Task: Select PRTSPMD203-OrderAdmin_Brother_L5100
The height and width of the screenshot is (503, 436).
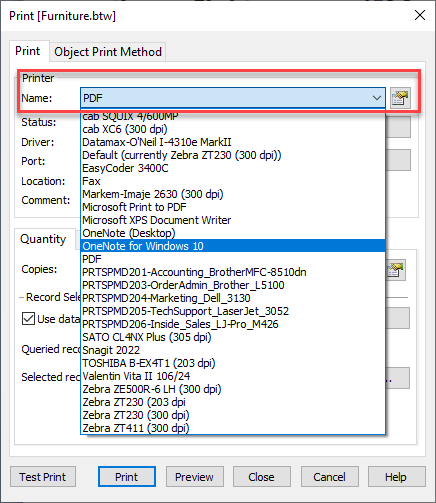Action: (233, 285)
